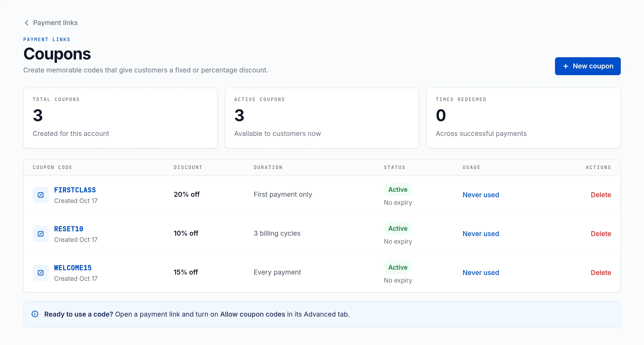Delete the WELCOME15 coupon
644x345 pixels.
pos(601,273)
